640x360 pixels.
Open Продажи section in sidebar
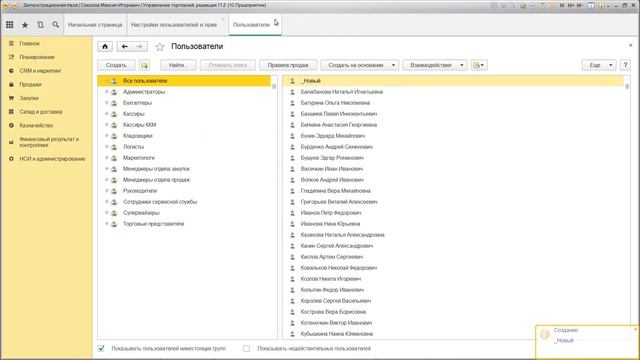[31, 84]
